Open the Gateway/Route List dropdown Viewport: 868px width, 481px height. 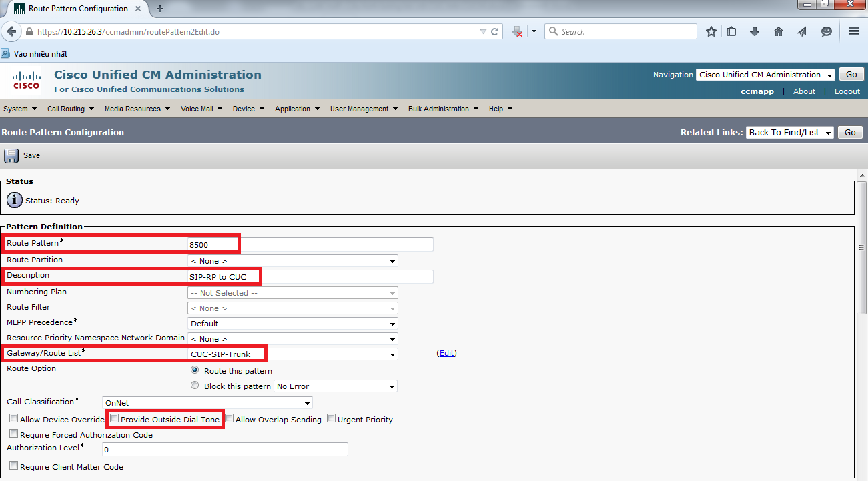292,354
